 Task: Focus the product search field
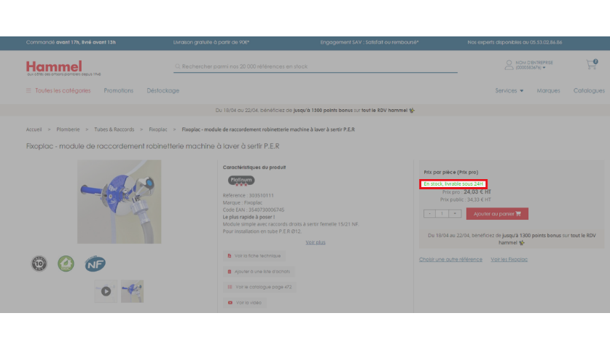pyautogui.click(x=316, y=66)
